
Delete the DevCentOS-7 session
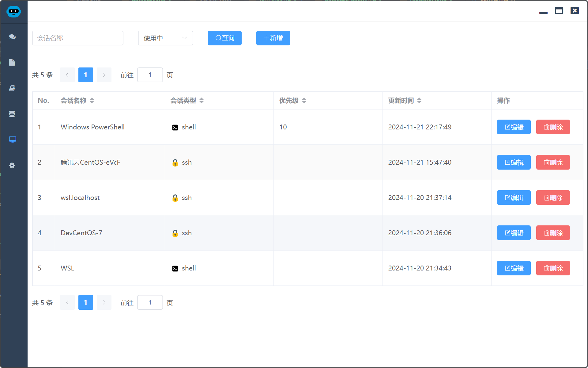(553, 233)
